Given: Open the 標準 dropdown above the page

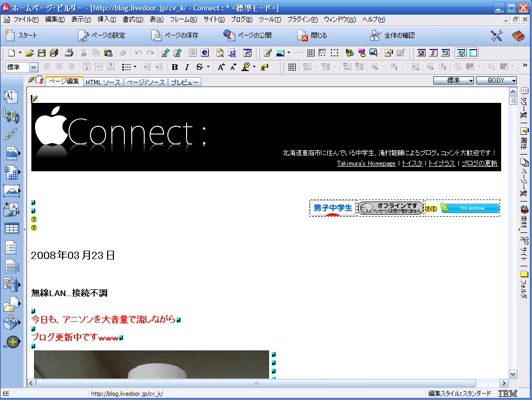Looking at the screenshot, I should point(453,80).
